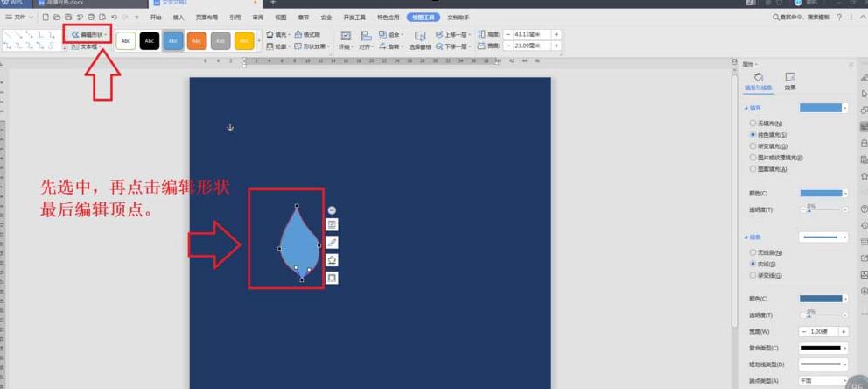Apply the yellow Abc shape style

coord(244,40)
